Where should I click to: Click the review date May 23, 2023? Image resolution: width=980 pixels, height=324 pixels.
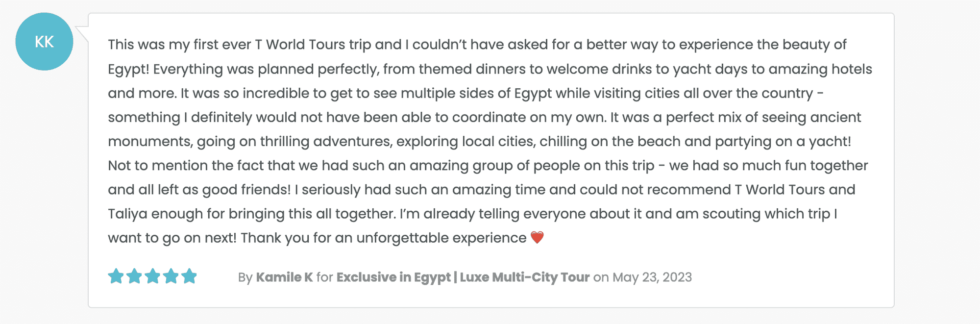652,277
